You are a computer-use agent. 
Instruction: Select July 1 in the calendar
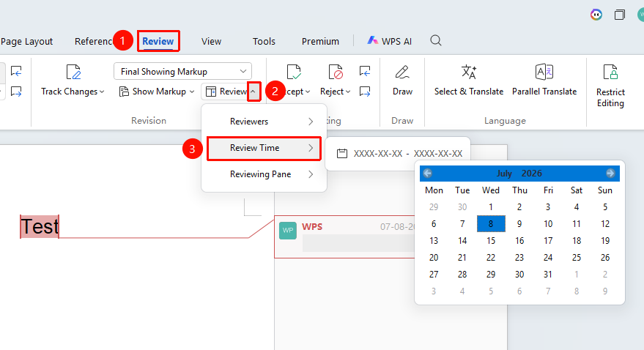coord(491,207)
